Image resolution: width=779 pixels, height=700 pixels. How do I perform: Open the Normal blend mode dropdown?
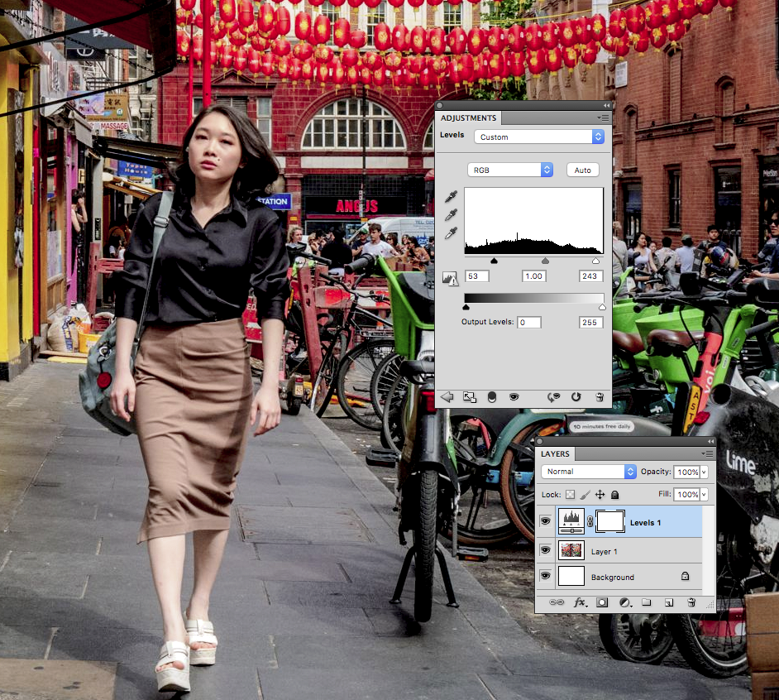coord(588,472)
